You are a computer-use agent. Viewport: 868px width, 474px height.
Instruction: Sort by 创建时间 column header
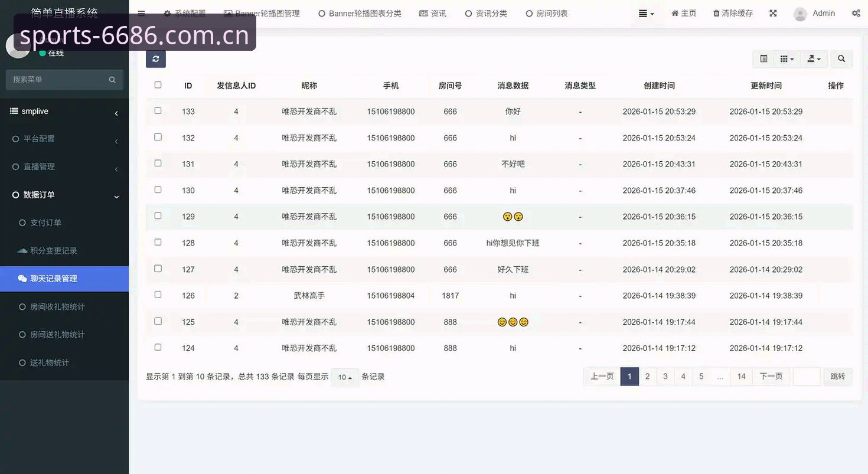(659, 86)
